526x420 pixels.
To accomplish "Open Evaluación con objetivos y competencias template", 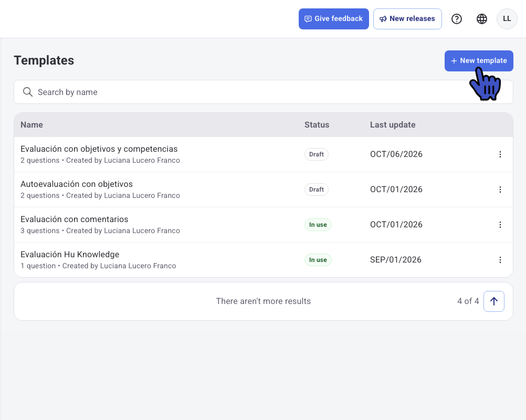I will pyautogui.click(x=99, y=149).
